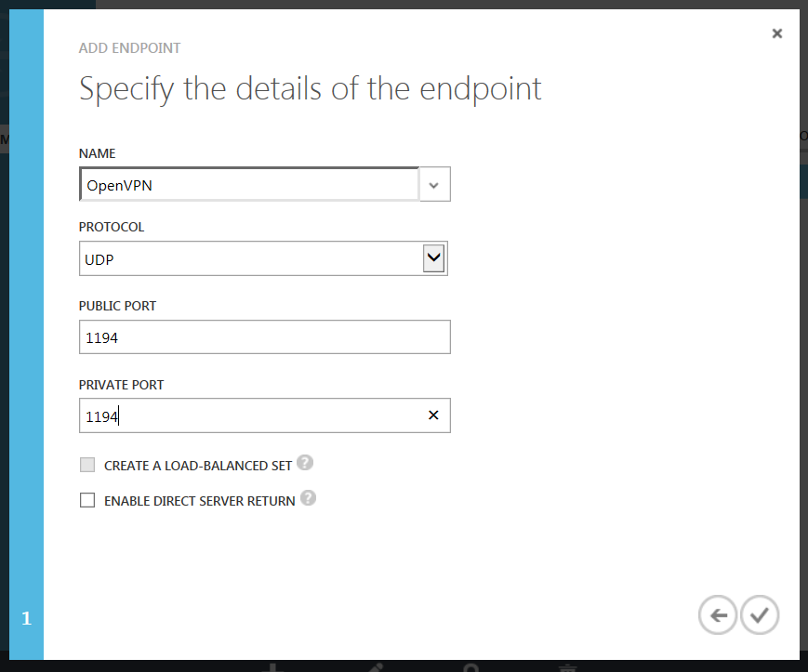
Task: Click the Specify the details heading
Action: pyautogui.click(x=310, y=89)
